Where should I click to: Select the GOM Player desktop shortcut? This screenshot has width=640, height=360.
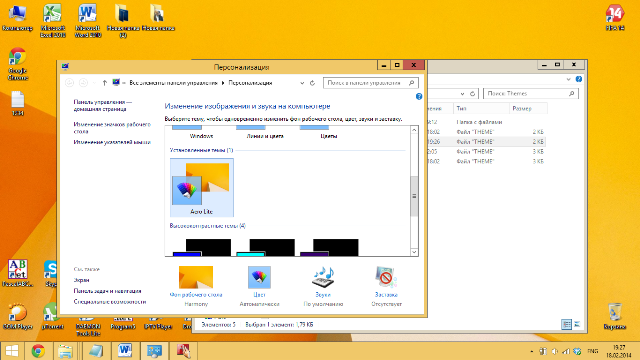pyautogui.click(x=17, y=316)
